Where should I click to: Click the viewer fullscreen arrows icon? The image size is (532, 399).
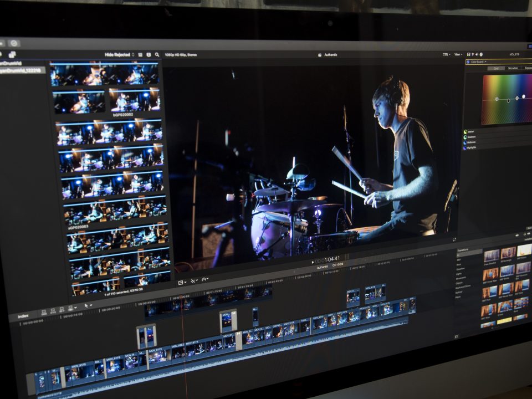(454, 239)
